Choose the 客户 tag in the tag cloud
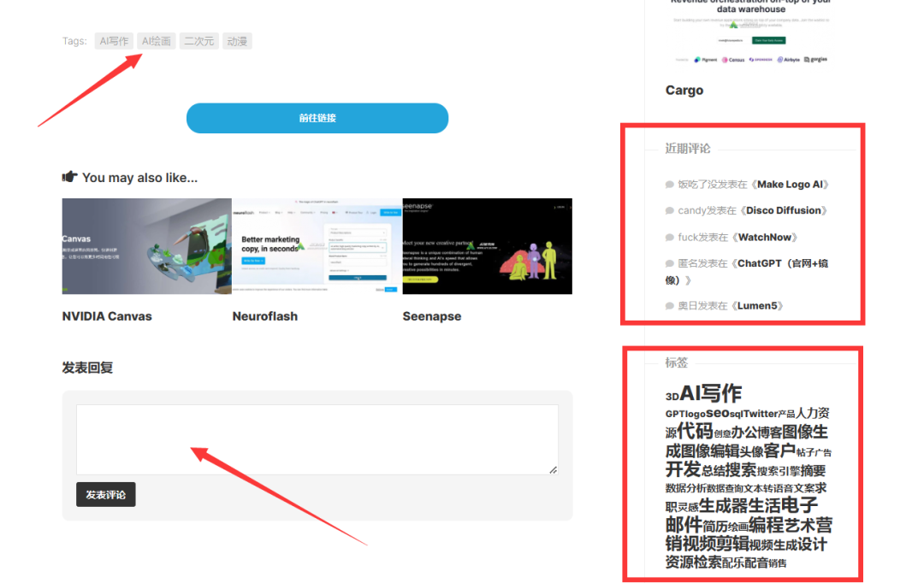This screenshot has height=583, width=924. tap(779, 450)
